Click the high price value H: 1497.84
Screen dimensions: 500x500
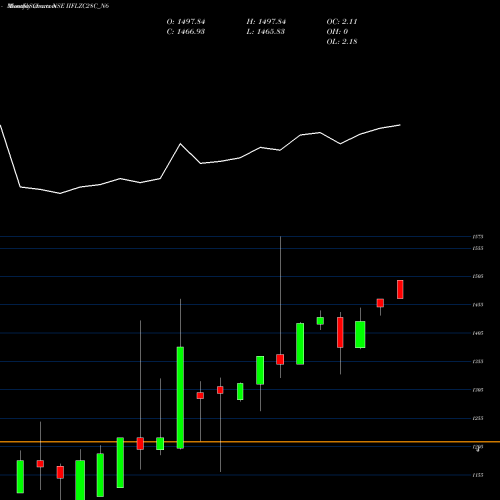(x=266, y=22)
